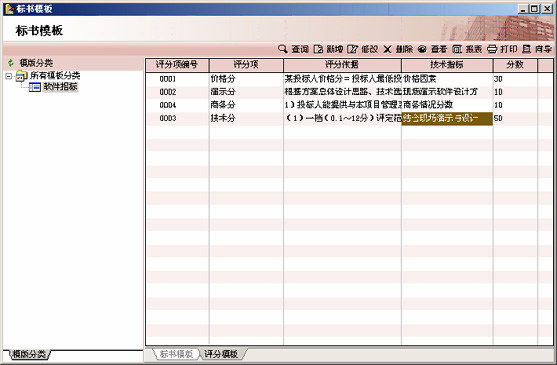557x365 pixels.
Task: Sort by the 评分项编号 column header
Action: point(177,65)
